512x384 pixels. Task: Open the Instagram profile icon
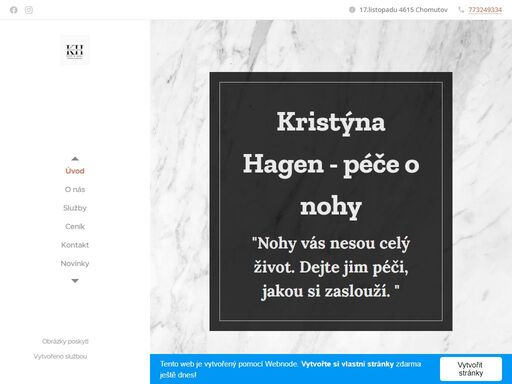click(x=29, y=10)
